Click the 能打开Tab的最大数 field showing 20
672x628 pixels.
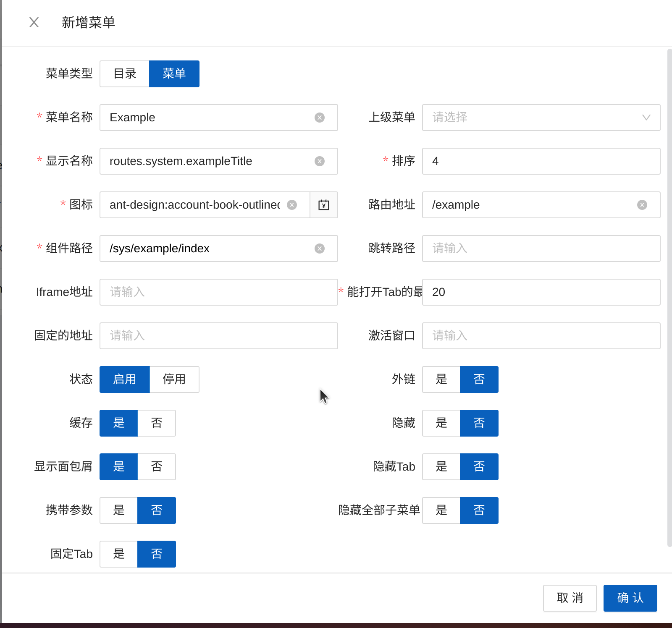tap(541, 292)
